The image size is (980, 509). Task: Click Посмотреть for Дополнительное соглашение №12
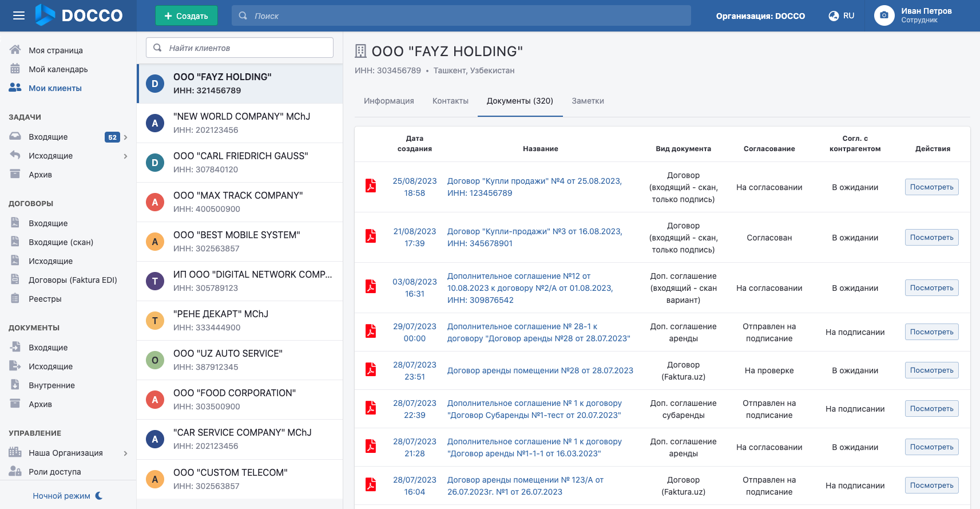tap(931, 287)
